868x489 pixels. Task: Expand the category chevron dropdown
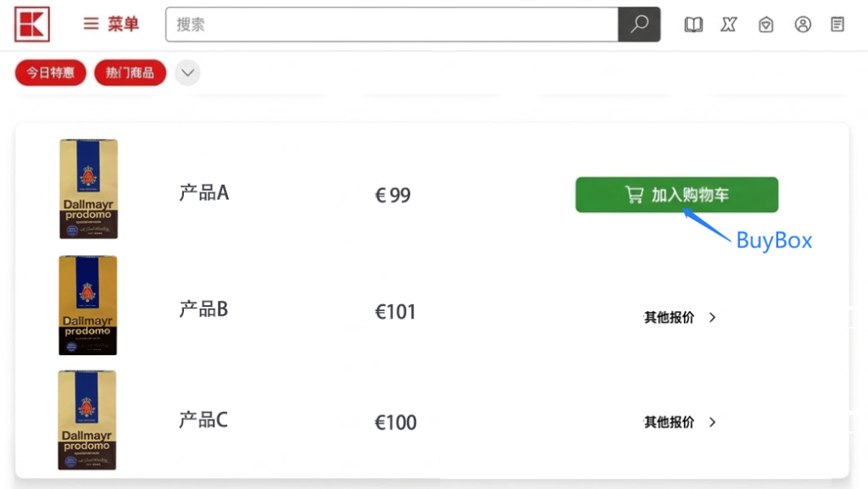pyautogui.click(x=188, y=73)
